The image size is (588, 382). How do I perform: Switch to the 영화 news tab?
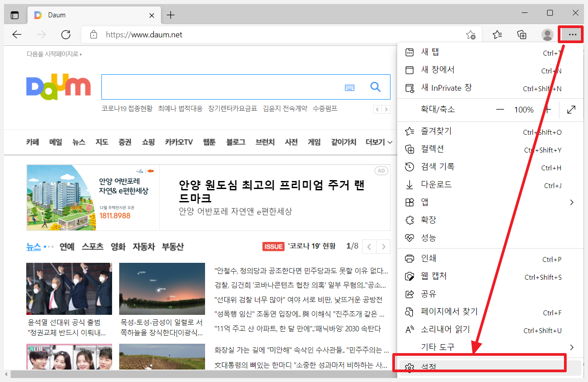(x=118, y=246)
